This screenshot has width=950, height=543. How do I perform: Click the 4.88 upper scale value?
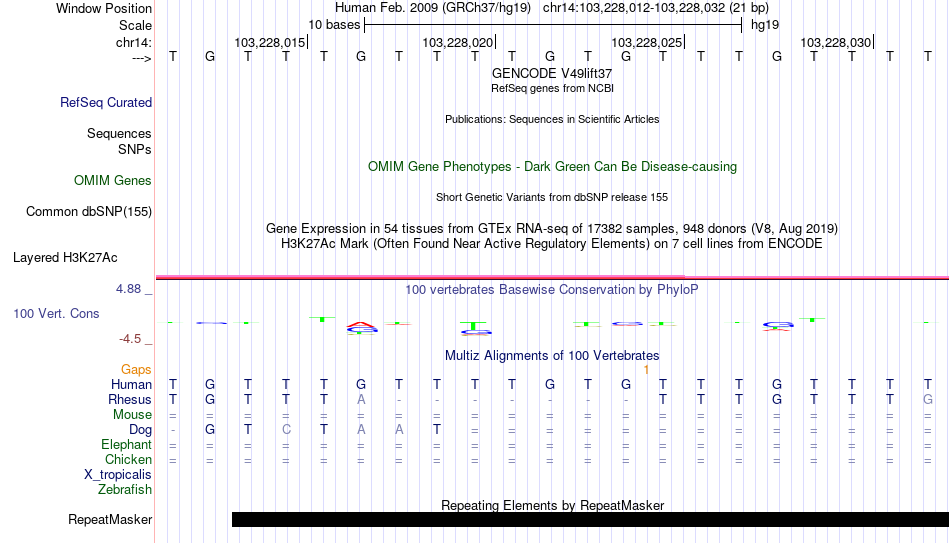tap(128, 289)
